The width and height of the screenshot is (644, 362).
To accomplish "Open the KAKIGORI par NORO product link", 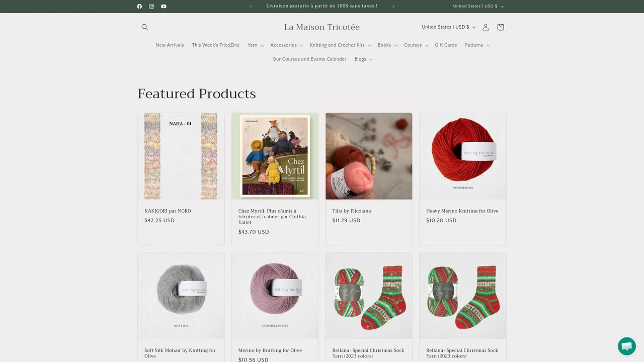I will tap(168, 211).
